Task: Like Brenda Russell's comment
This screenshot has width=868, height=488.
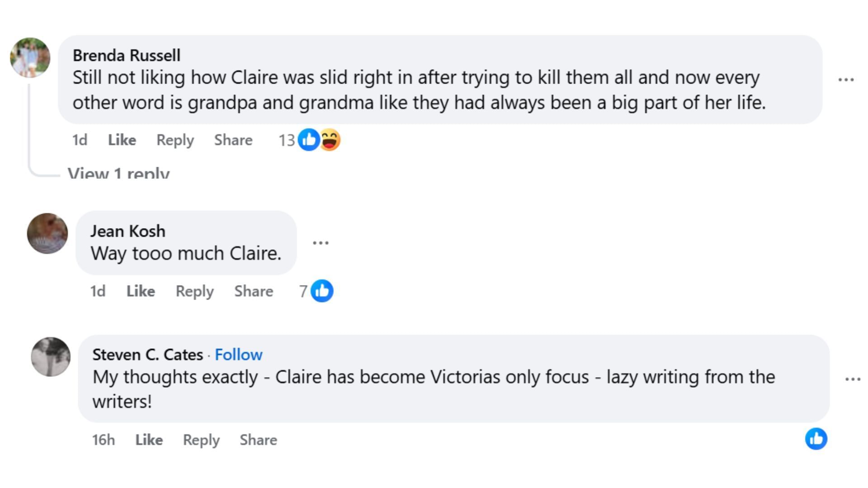Action: 122,140
